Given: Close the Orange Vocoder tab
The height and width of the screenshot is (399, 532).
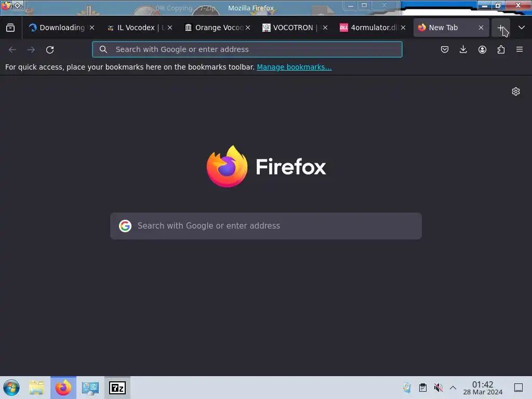Looking at the screenshot, I should click(248, 28).
